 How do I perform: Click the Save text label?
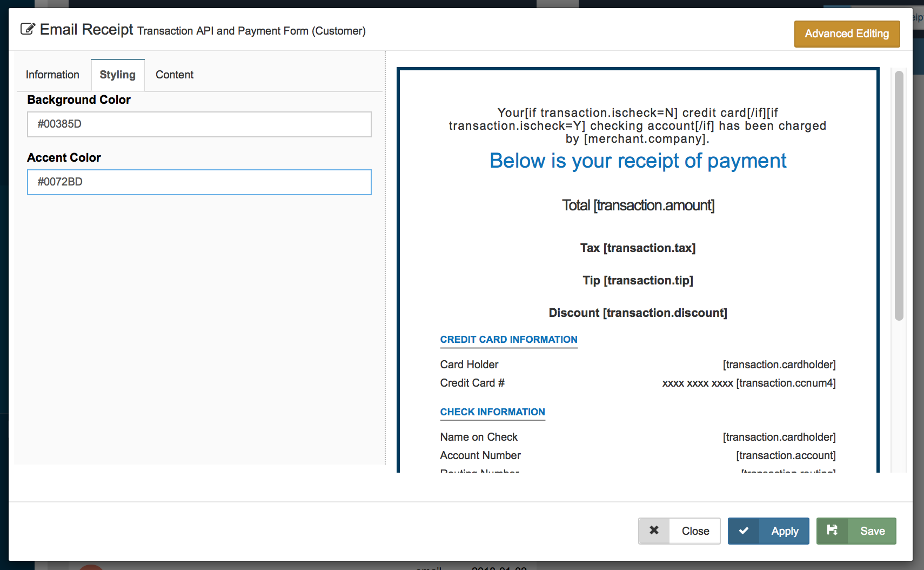click(x=872, y=531)
